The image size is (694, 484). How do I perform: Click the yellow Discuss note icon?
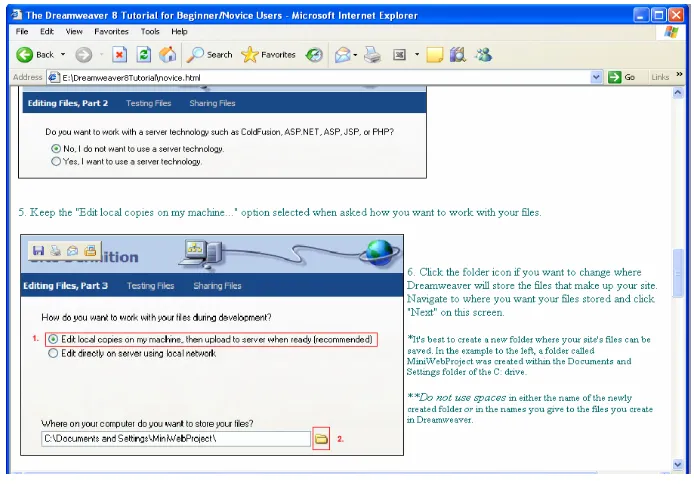435,55
